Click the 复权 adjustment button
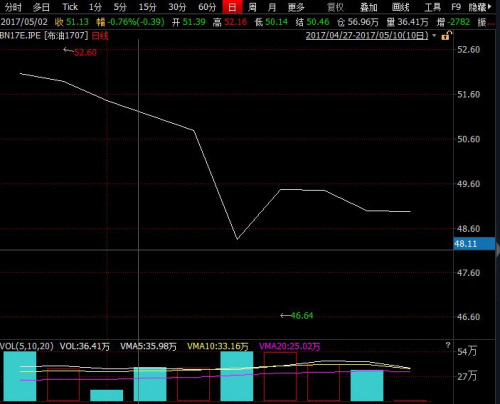The width and height of the screenshot is (500, 404). coord(335,7)
